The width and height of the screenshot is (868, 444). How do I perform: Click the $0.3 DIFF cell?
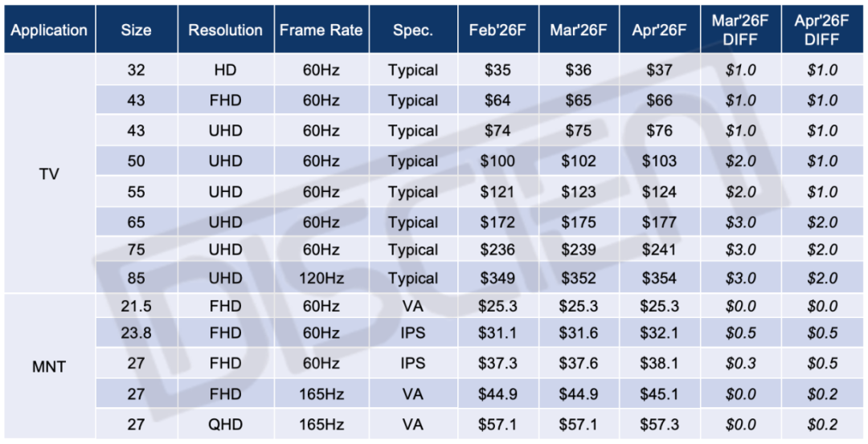tap(740, 364)
